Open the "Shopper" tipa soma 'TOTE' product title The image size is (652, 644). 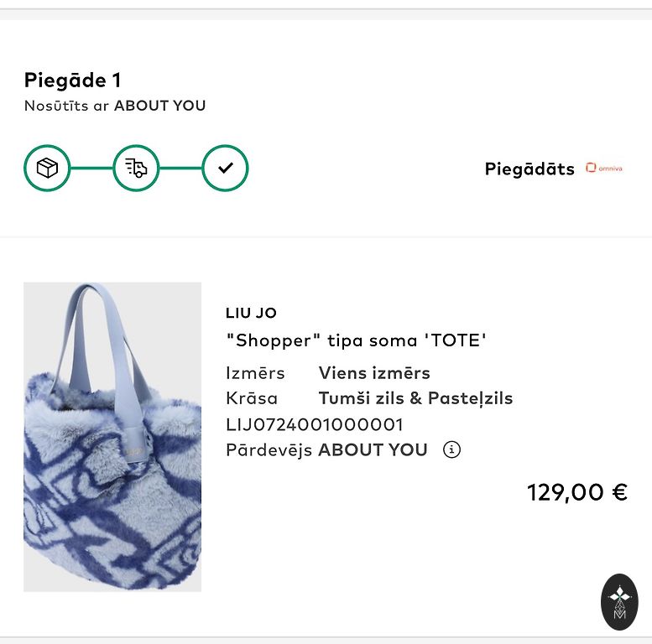click(x=357, y=340)
